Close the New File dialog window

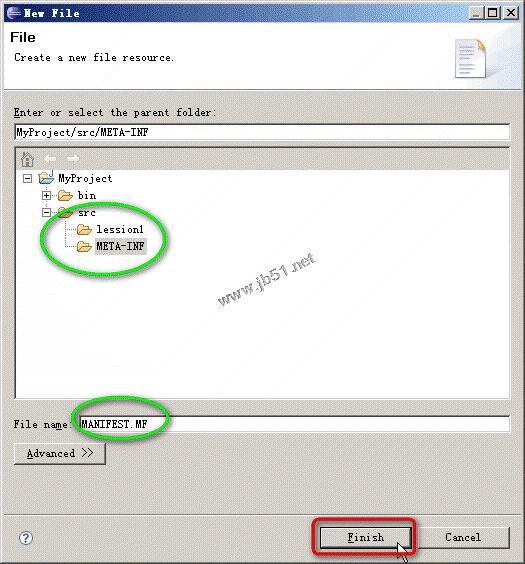click(511, 13)
